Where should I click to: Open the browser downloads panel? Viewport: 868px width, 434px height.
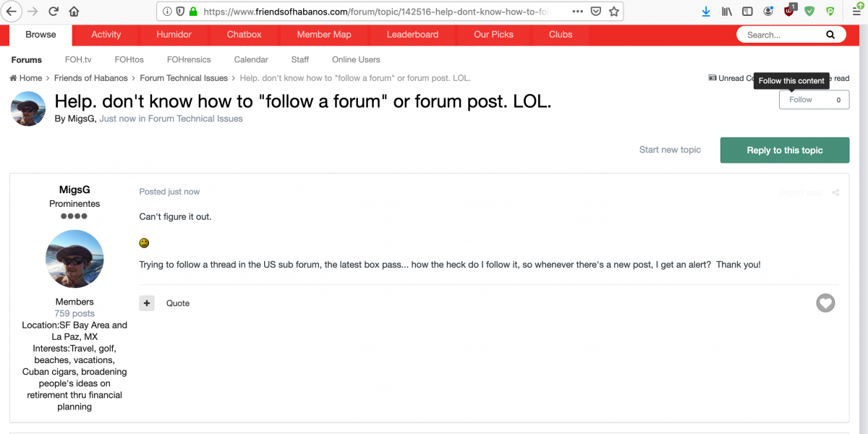coord(707,12)
